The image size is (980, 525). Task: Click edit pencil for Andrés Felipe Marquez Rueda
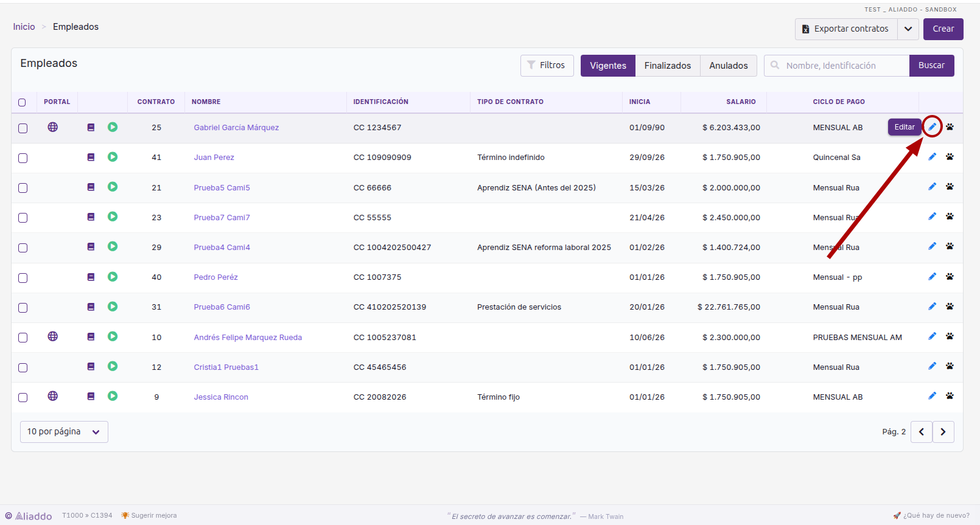point(932,336)
